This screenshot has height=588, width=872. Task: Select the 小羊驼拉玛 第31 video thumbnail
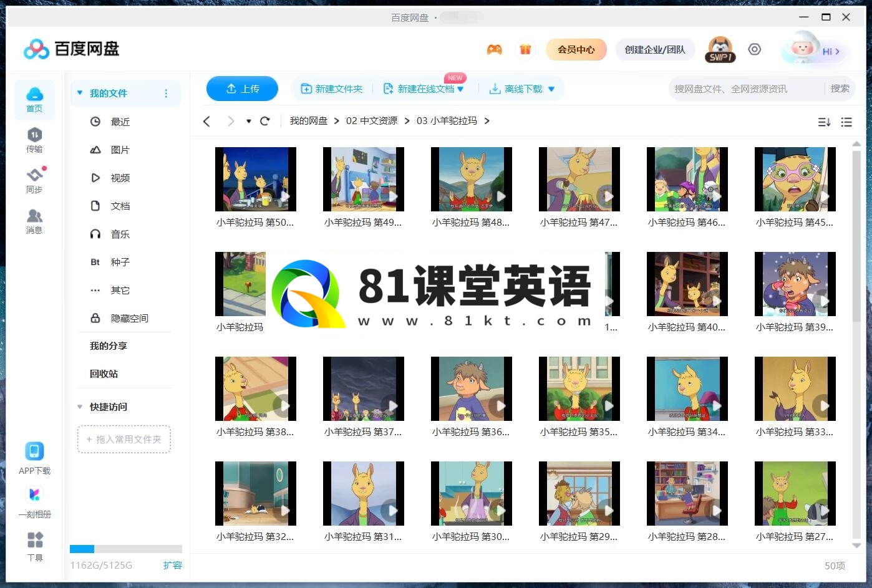(x=364, y=493)
